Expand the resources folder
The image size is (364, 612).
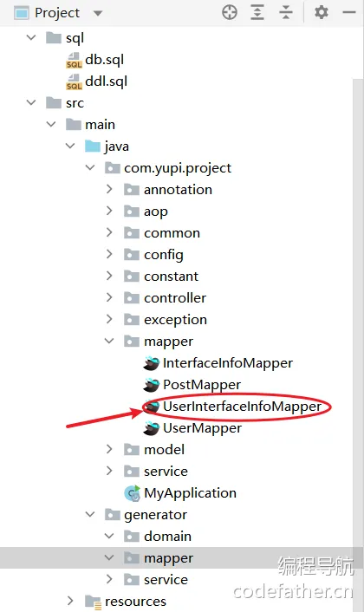point(70,600)
